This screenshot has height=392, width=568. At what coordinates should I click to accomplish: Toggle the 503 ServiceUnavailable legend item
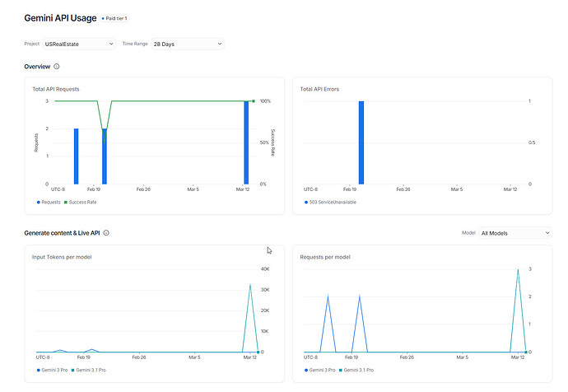pos(330,202)
